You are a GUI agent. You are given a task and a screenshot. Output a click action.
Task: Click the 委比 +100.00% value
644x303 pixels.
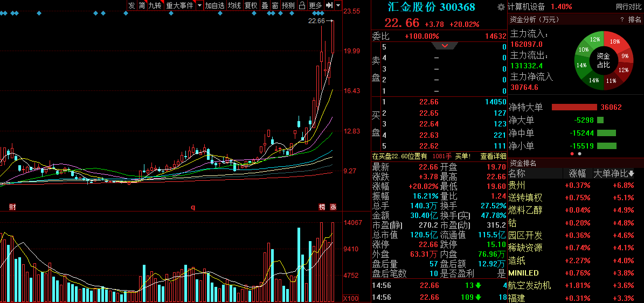[x=422, y=36]
